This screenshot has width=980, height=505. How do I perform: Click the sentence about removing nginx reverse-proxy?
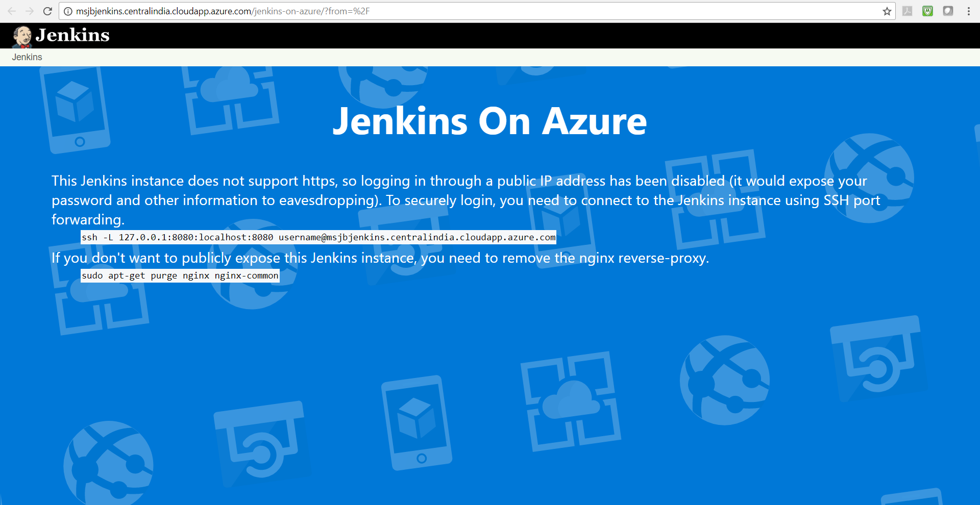point(380,258)
